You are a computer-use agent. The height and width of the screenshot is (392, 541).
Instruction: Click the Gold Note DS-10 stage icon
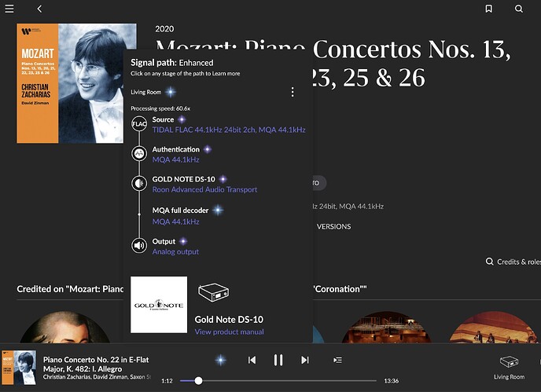pyautogui.click(x=139, y=183)
